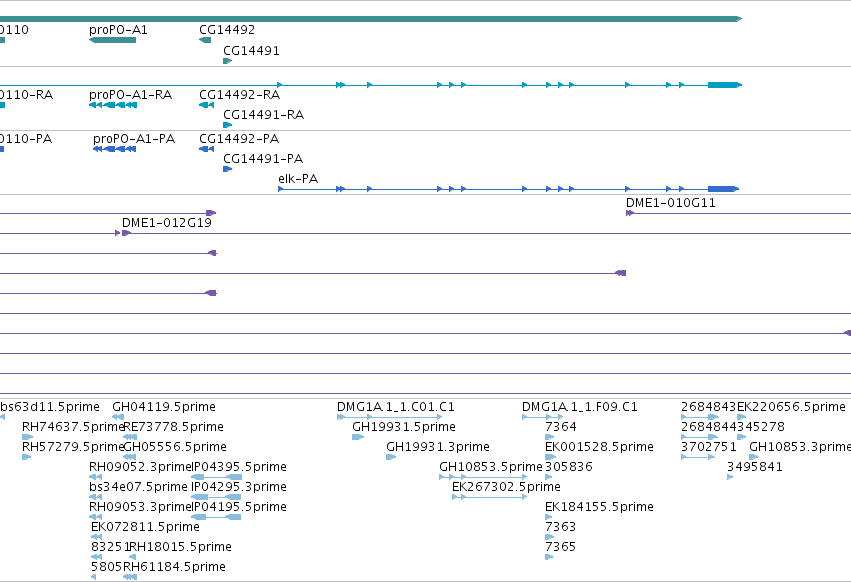Click the EK220656.5prime label
Image resolution: width=851 pixels, height=582 pixels.
point(791,407)
